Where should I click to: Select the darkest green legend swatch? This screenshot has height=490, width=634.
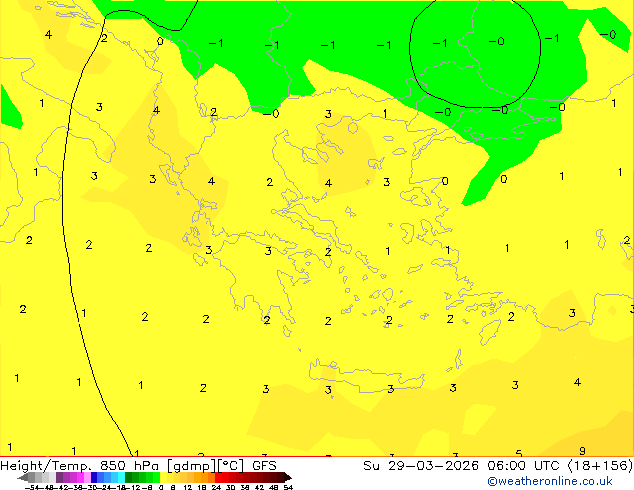128,477
